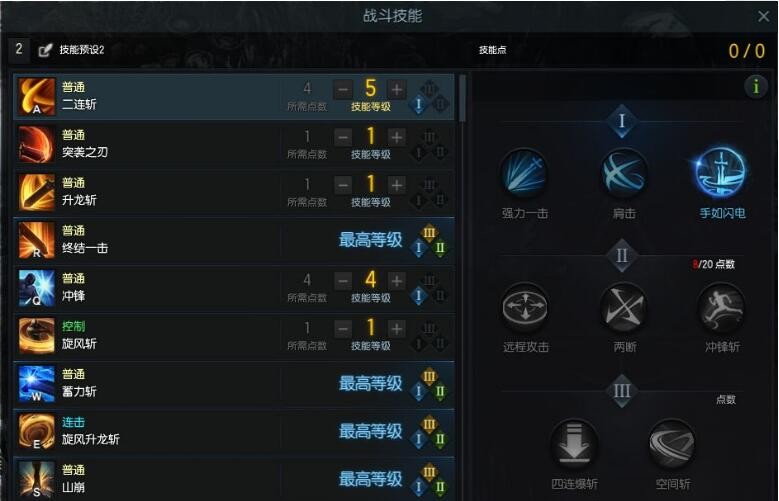Select the 手如闪电 tripod icon
The image size is (779, 501).
coord(721,172)
